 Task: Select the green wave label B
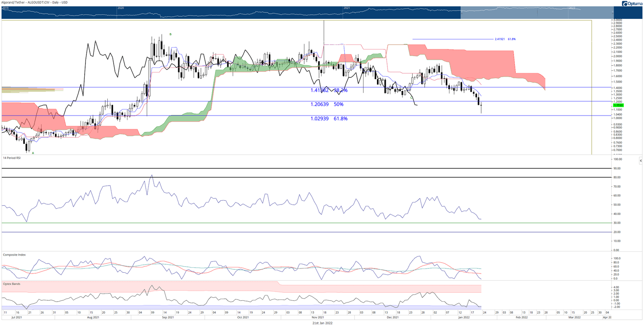(170, 34)
